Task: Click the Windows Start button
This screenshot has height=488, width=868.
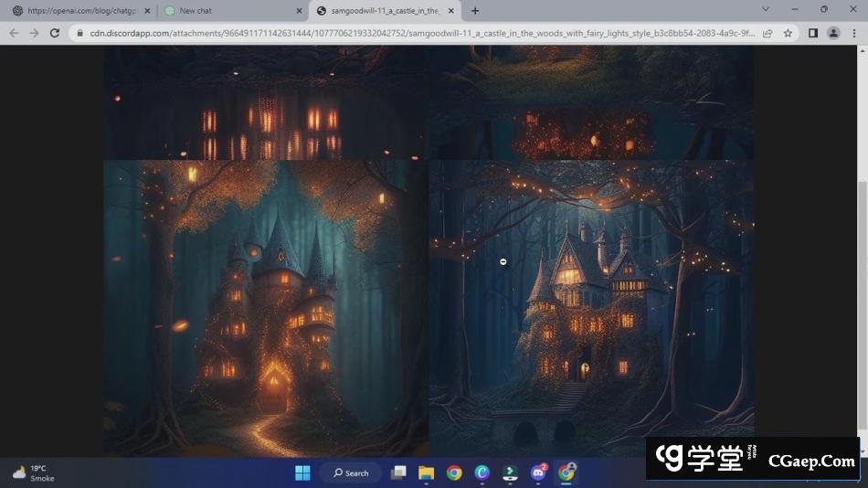Action: [302, 472]
